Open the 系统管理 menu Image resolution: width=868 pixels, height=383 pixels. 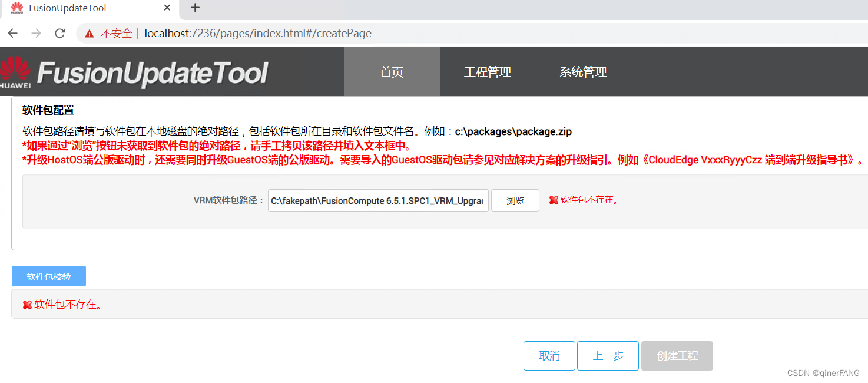[x=583, y=72]
